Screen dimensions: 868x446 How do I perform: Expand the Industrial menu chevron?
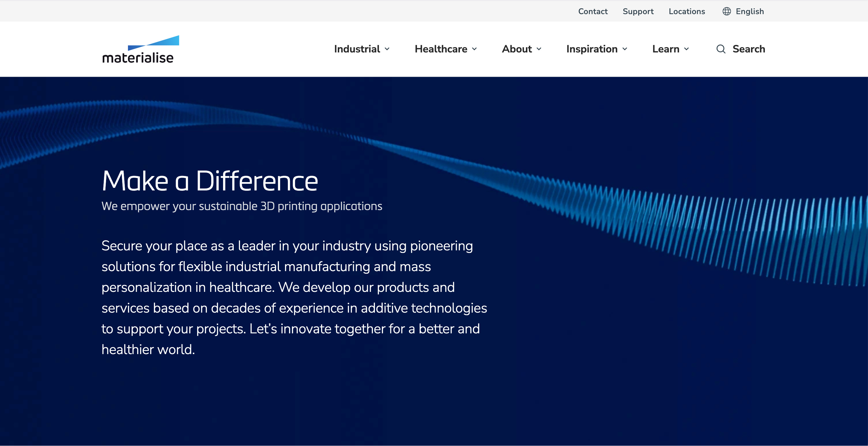(x=387, y=49)
